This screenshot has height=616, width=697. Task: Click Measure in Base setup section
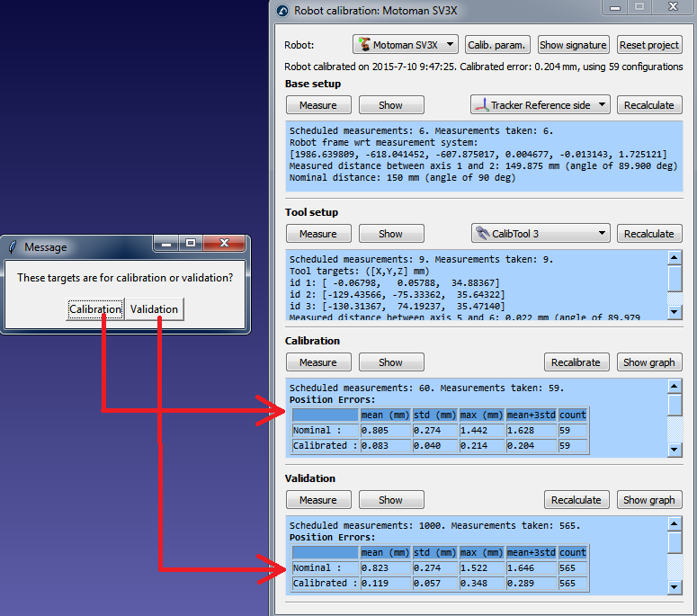pos(317,105)
